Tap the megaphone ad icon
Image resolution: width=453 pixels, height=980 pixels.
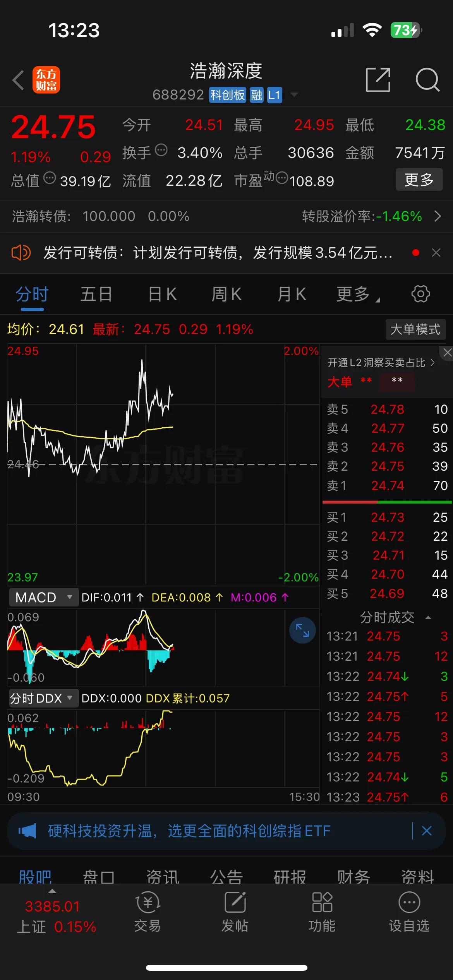(27, 831)
